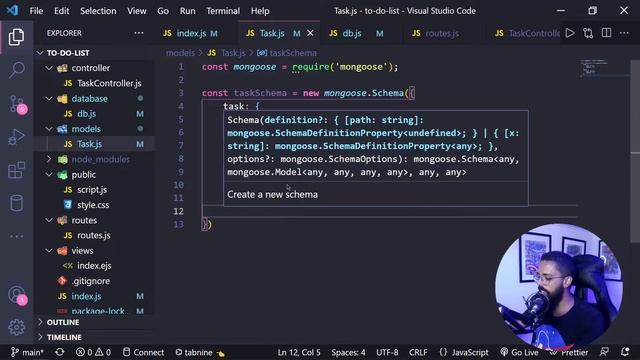The width and height of the screenshot is (640, 360).
Task: Start Go Live server
Action: pyautogui.click(x=519, y=352)
